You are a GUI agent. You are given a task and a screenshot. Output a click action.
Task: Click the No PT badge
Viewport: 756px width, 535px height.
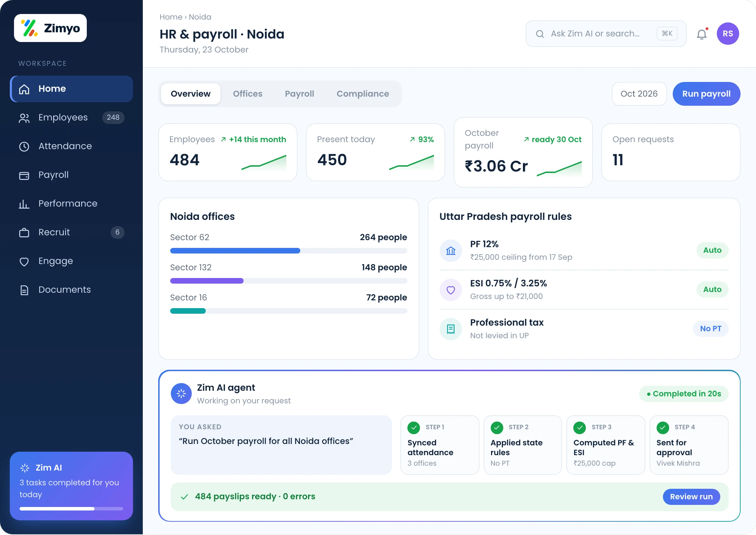coord(710,329)
